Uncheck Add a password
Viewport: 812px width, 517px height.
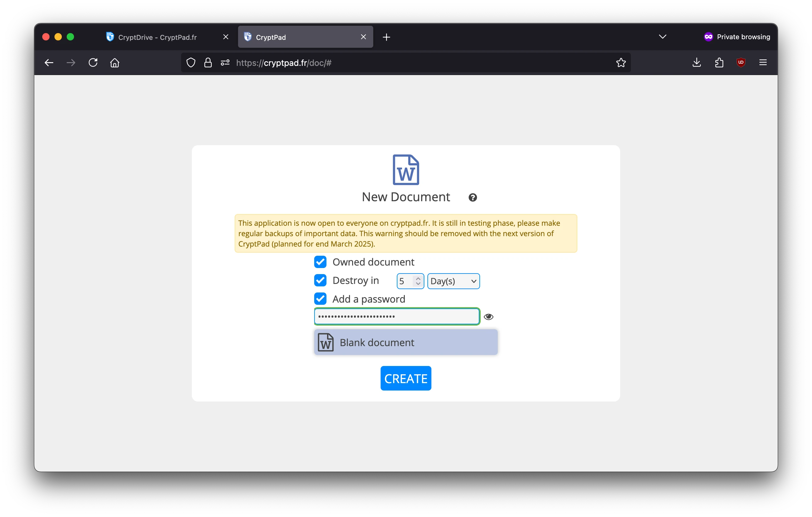point(320,299)
